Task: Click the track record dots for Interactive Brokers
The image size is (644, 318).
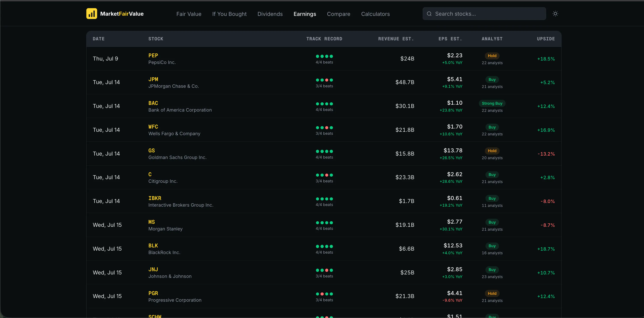Action: tap(324, 199)
